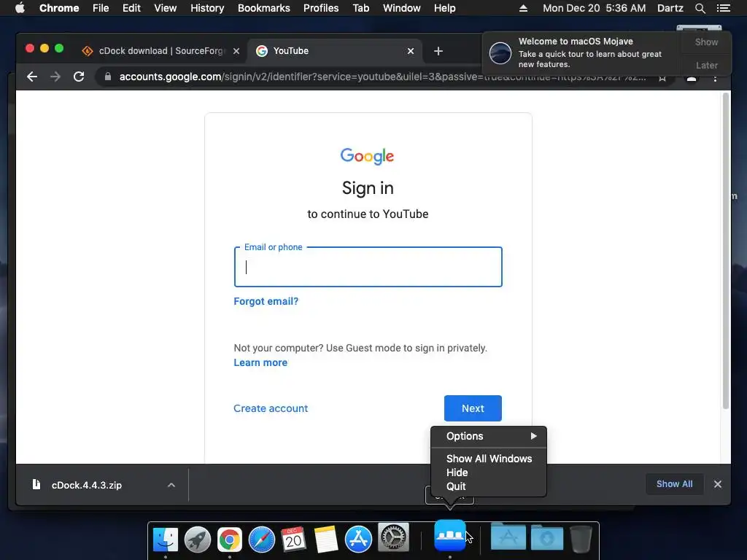Image resolution: width=747 pixels, height=560 pixels.
Task: Click Show All downloads button
Action: click(674, 484)
